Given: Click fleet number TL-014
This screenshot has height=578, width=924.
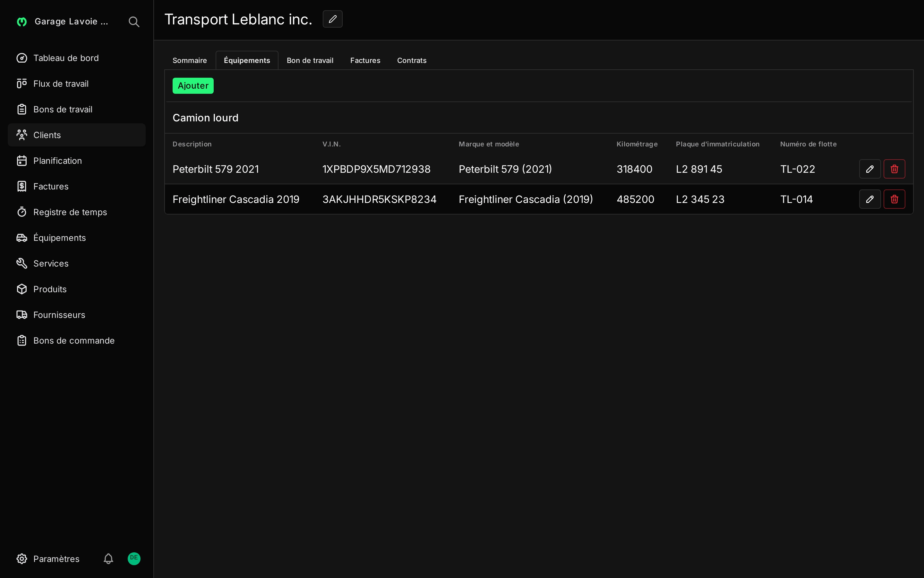Looking at the screenshot, I should tap(797, 199).
